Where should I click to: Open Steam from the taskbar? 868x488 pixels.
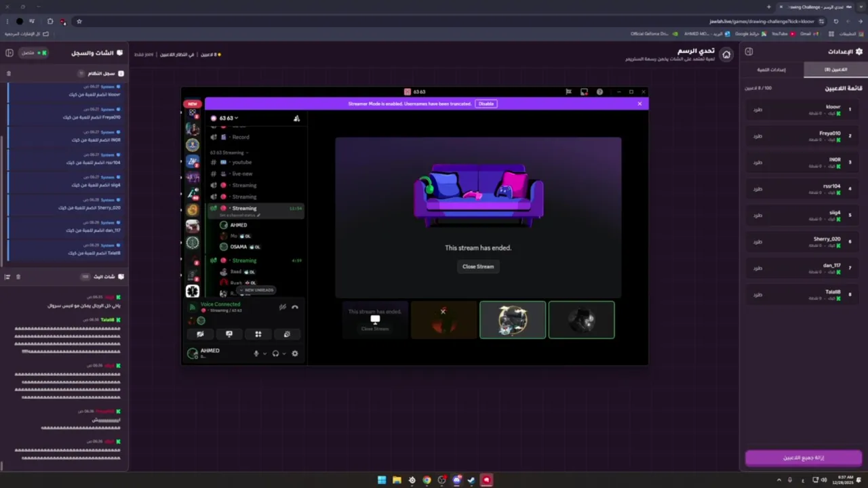point(471,480)
